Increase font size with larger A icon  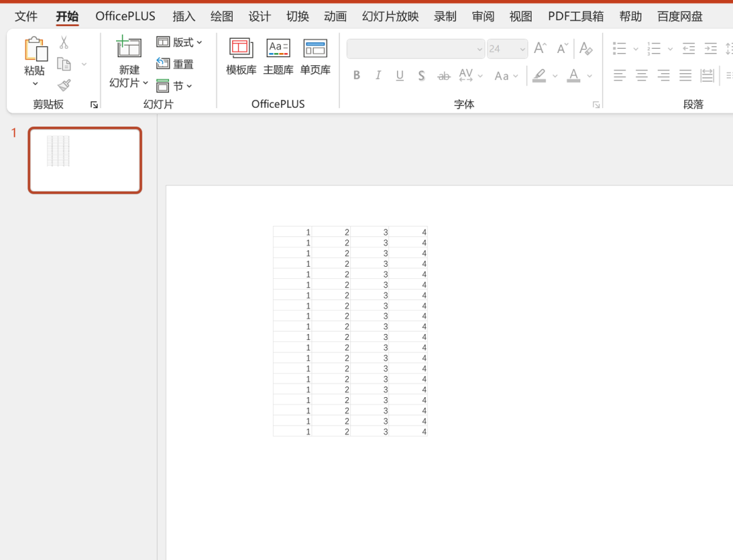pyautogui.click(x=540, y=49)
